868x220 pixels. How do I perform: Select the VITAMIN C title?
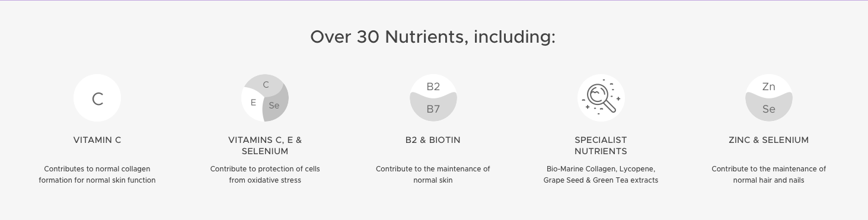97,140
